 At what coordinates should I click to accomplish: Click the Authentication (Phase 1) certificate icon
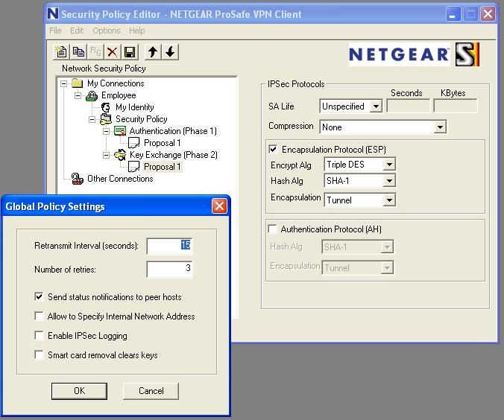120,131
